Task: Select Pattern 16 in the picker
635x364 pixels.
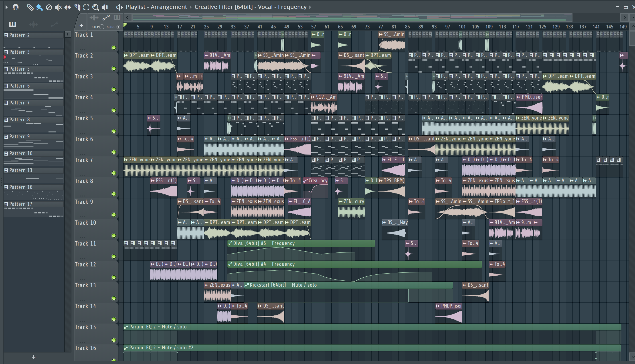Action: tap(34, 187)
